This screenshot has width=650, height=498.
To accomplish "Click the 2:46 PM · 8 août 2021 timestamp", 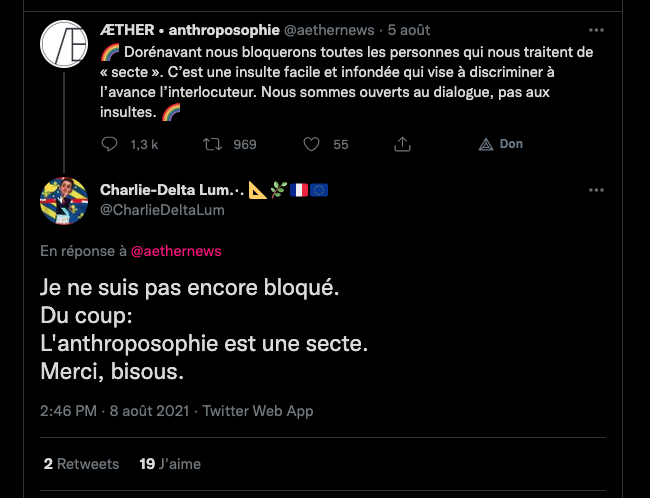I will point(115,411).
